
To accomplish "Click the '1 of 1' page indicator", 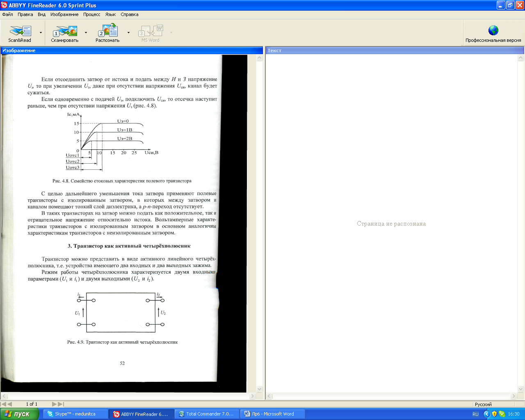I will coord(32,404).
